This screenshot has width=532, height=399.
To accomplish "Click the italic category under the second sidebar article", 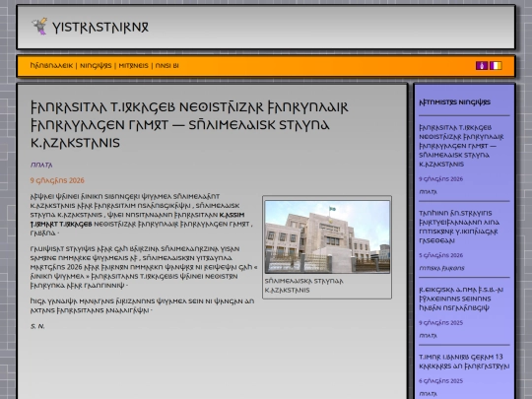I will coord(441,268).
